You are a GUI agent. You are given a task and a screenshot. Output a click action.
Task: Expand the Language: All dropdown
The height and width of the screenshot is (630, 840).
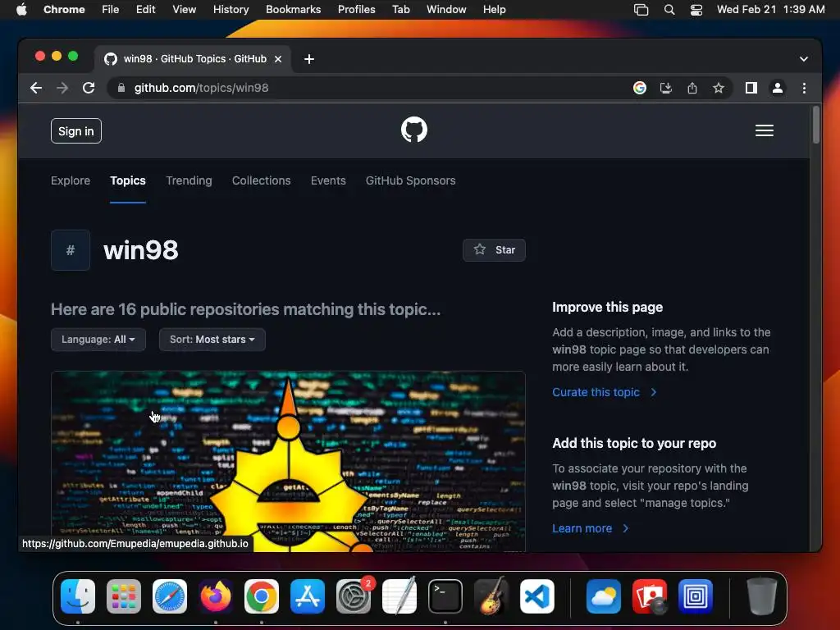point(98,340)
